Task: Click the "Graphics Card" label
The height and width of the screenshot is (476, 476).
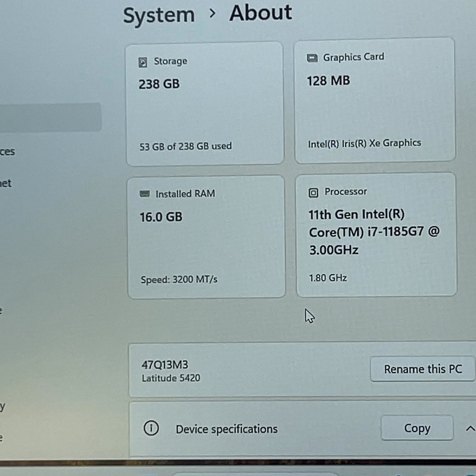Action: pos(353,57)
